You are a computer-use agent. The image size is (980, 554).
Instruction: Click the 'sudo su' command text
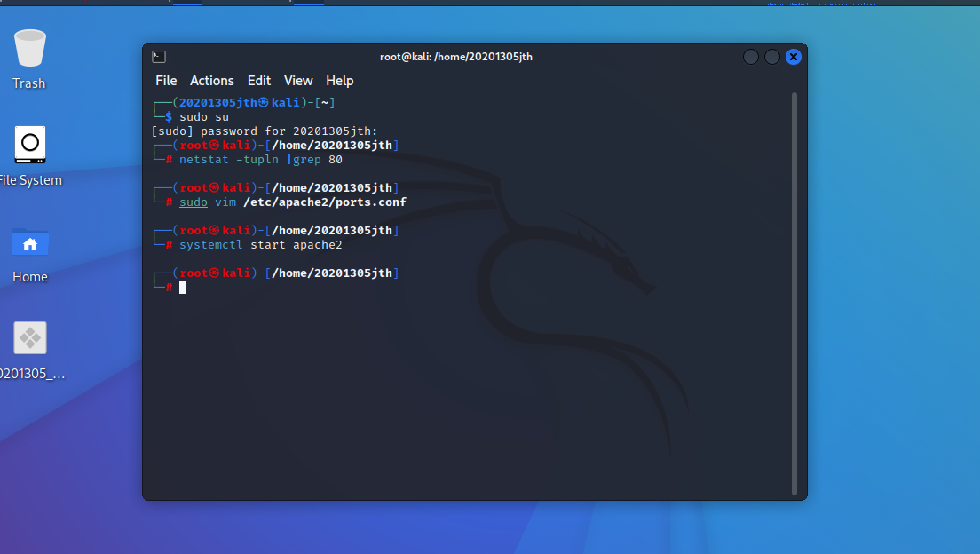tap(204, 117)
